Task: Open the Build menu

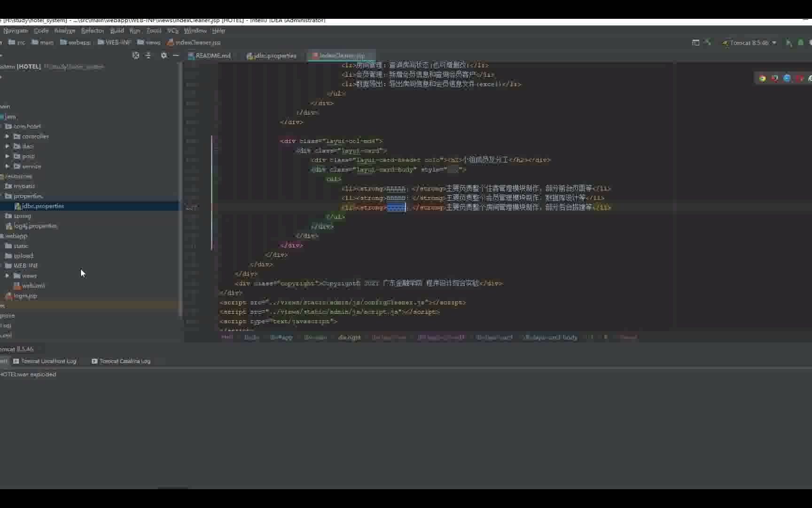Action: tap(117, 31)
